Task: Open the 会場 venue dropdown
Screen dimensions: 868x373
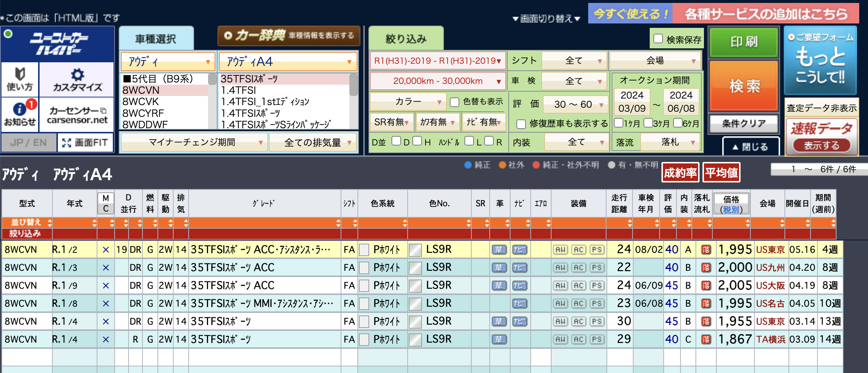Action: point(655,60)
